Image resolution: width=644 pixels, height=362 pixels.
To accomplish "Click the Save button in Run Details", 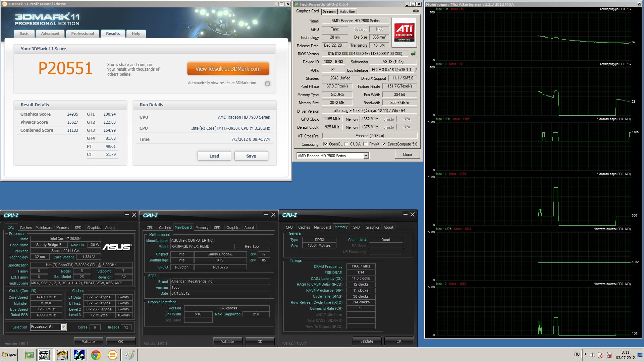I will coord(251,156).
